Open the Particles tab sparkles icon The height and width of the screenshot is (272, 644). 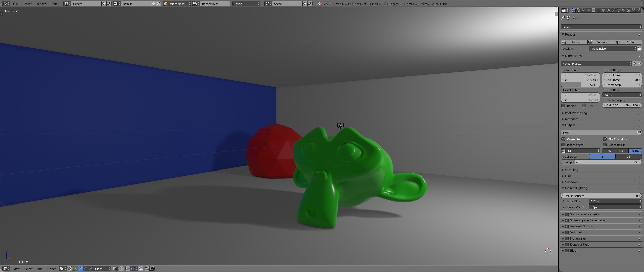pyautogui.click(x=634, y=10)
